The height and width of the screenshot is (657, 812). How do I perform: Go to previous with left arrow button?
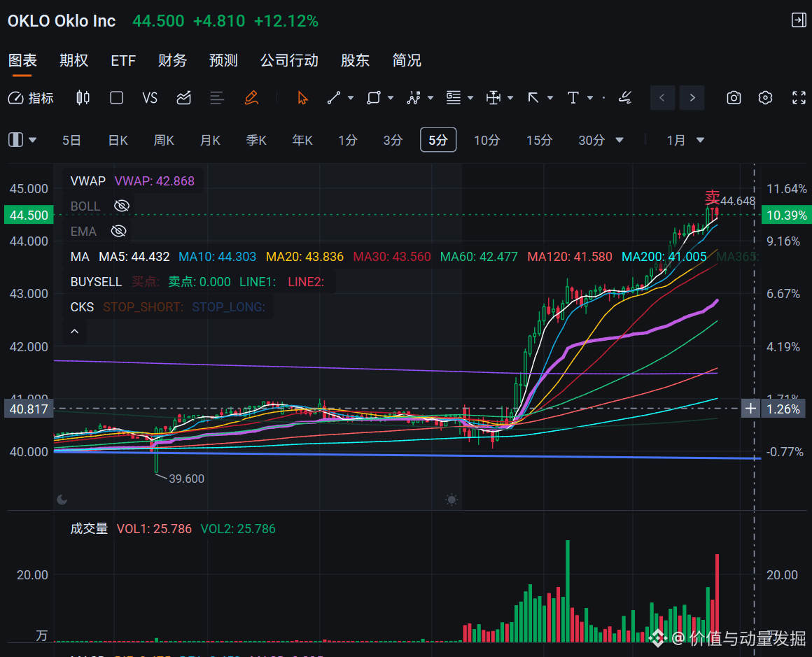click(x=661, y=98)
